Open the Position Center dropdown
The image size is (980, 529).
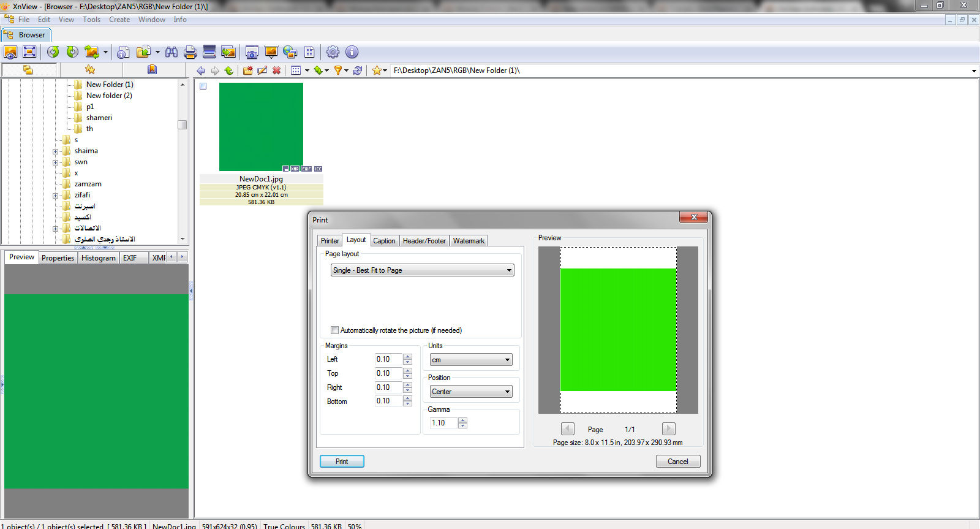(x=470, y=392)
